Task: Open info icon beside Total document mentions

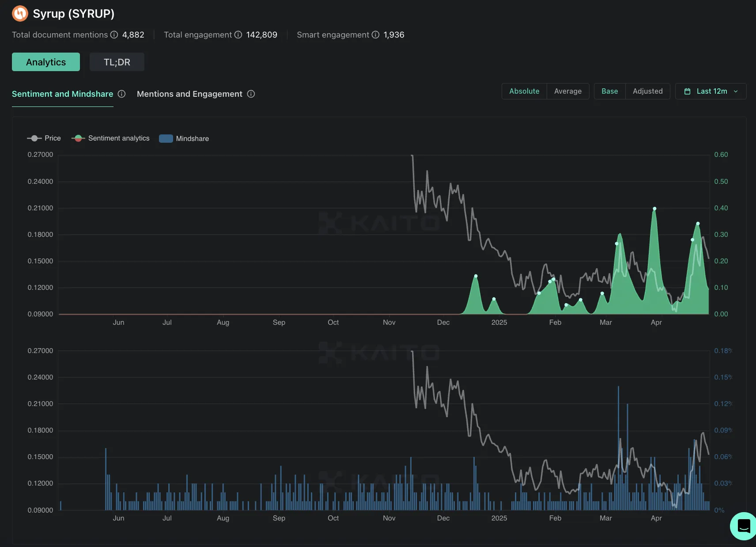Action: click(114, 34)
